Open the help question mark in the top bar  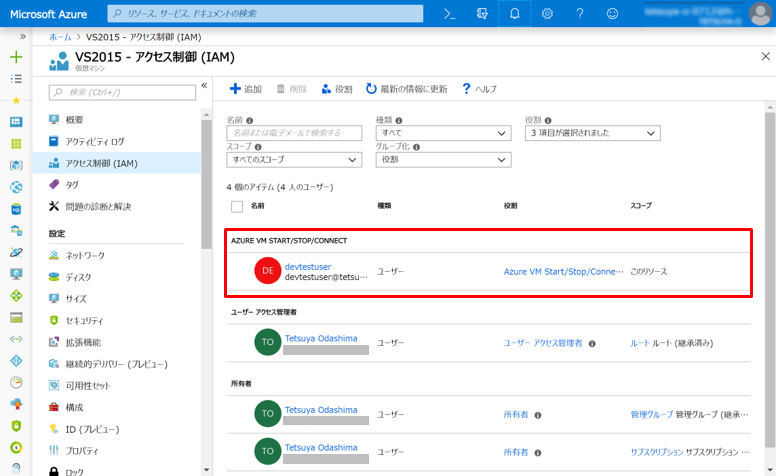point(580,14)
